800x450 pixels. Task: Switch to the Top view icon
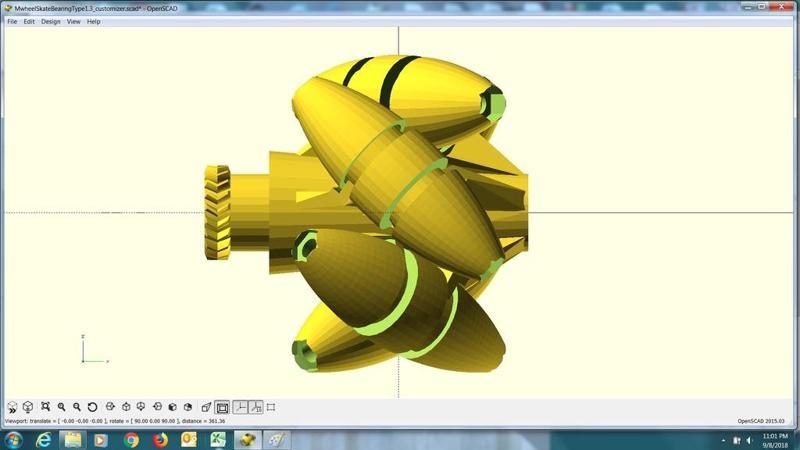(126, 407)
